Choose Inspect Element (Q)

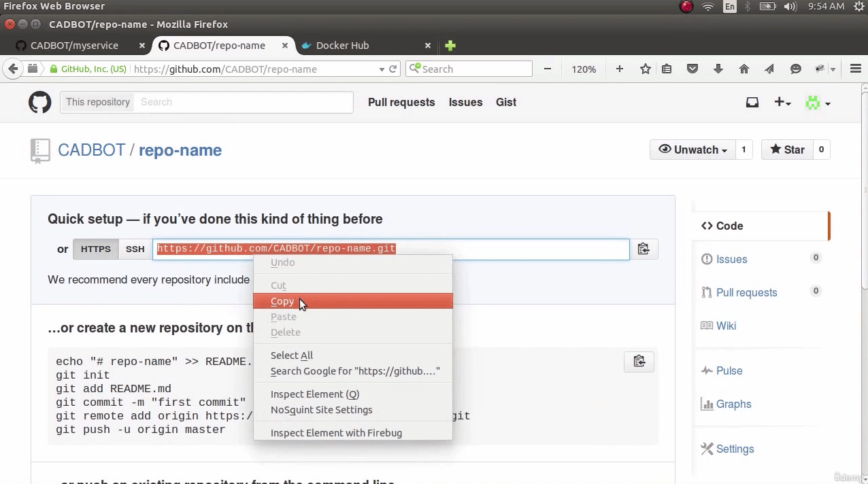coord(352,394)
